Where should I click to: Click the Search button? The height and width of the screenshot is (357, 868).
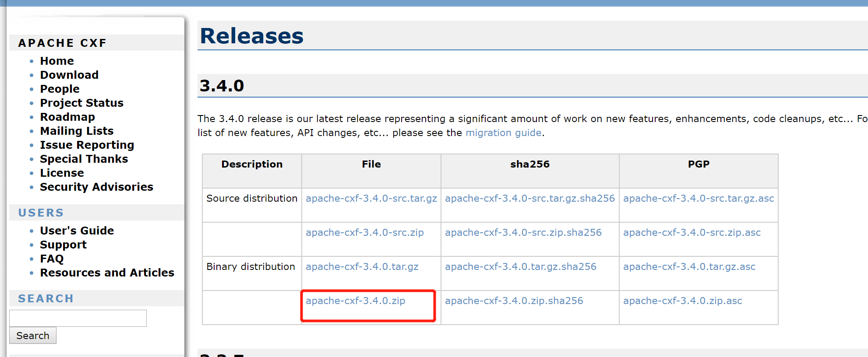(33, 336)
